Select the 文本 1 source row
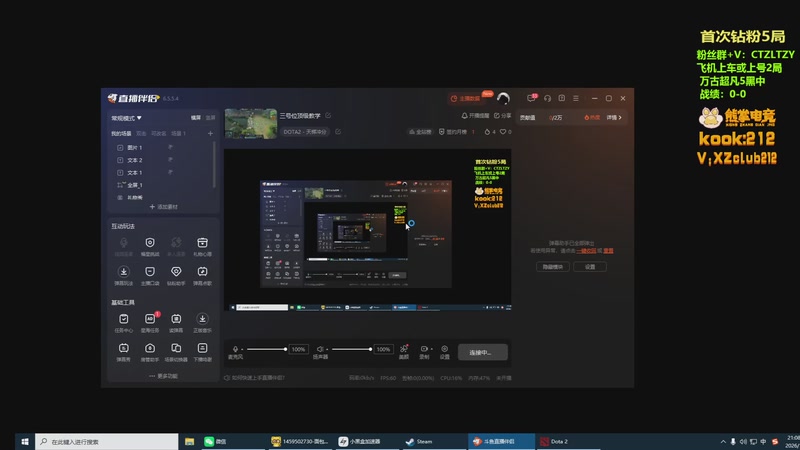The image size is (800, 450). (162, 172)
